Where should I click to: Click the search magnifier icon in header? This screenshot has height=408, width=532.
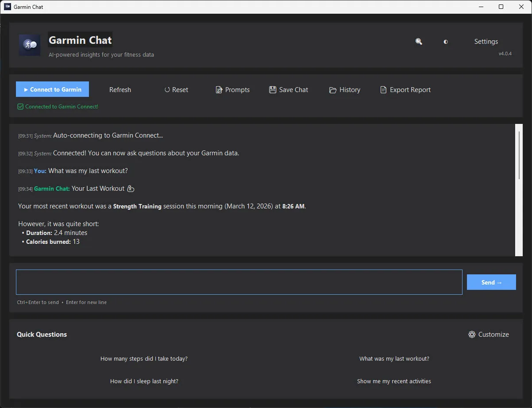point(419,42)
